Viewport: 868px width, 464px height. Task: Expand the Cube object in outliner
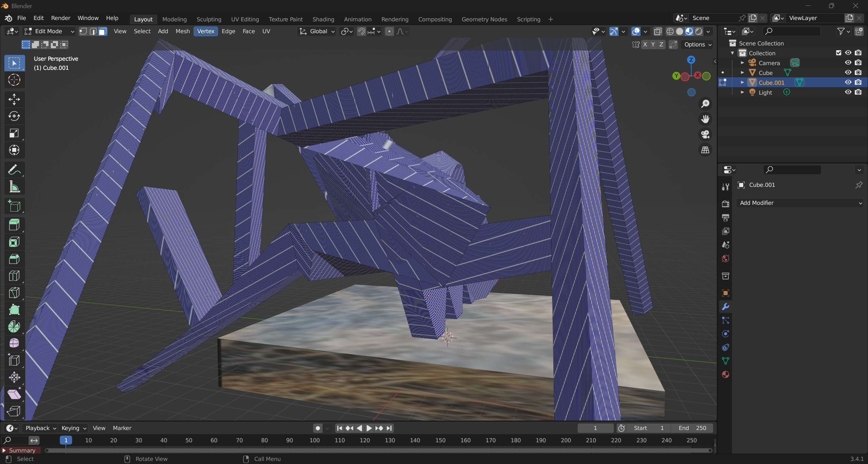click(743, 73)
